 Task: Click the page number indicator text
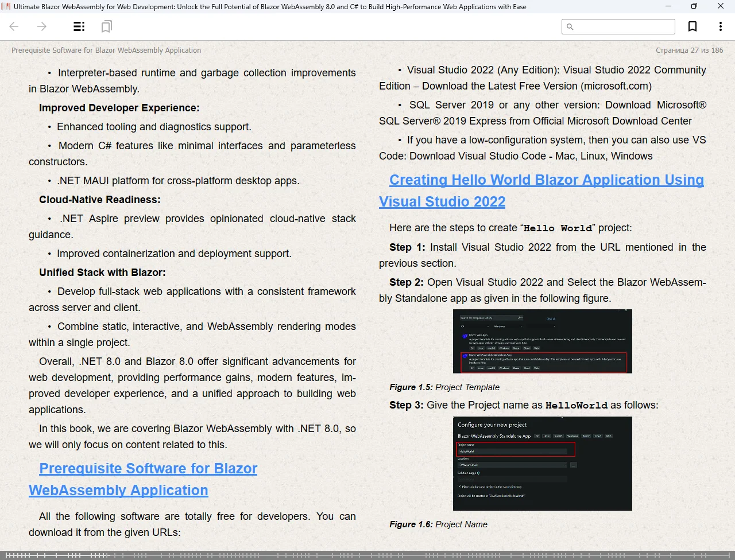(689, 50)
